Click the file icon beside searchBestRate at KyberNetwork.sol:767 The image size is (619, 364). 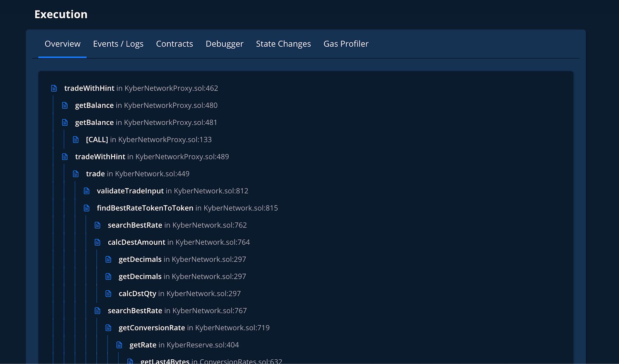(x=97, y=311)
